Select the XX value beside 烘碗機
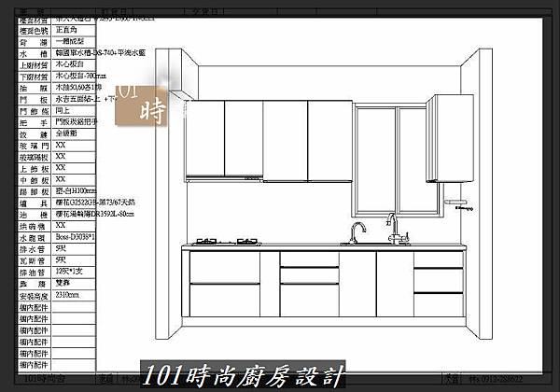Viewport: 560px width, 392px height. coord(61,225)
